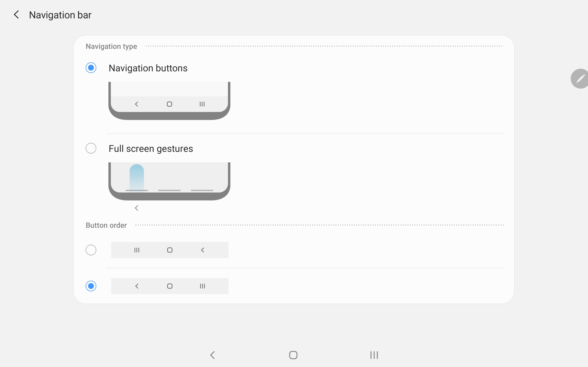Tap the back-first button order preview
This screenshot has width=588, height=367.
pos(170,286)
